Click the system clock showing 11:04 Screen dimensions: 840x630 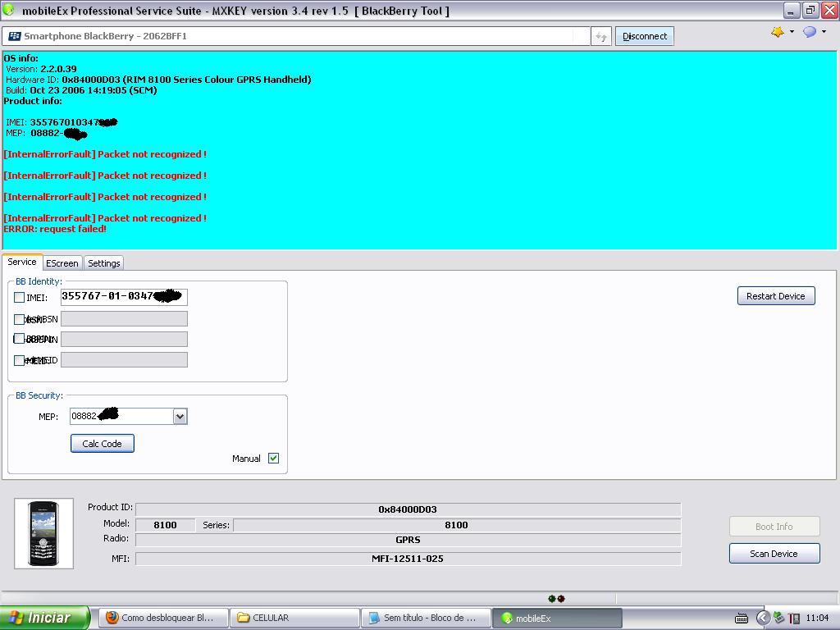[x=817, y=618]
